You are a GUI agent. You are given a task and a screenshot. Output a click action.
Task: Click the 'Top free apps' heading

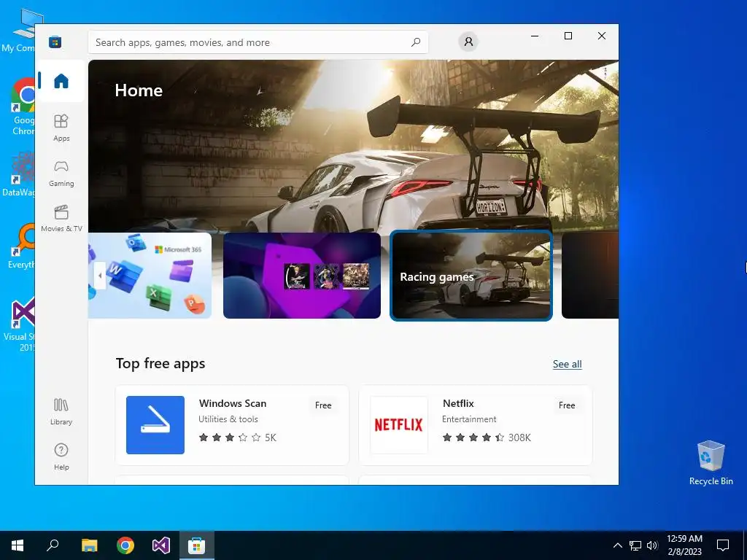point(160,363)
